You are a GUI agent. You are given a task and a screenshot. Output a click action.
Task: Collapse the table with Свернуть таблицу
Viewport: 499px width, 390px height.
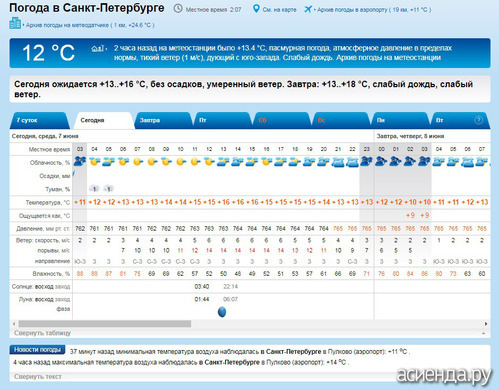[42, 333]
